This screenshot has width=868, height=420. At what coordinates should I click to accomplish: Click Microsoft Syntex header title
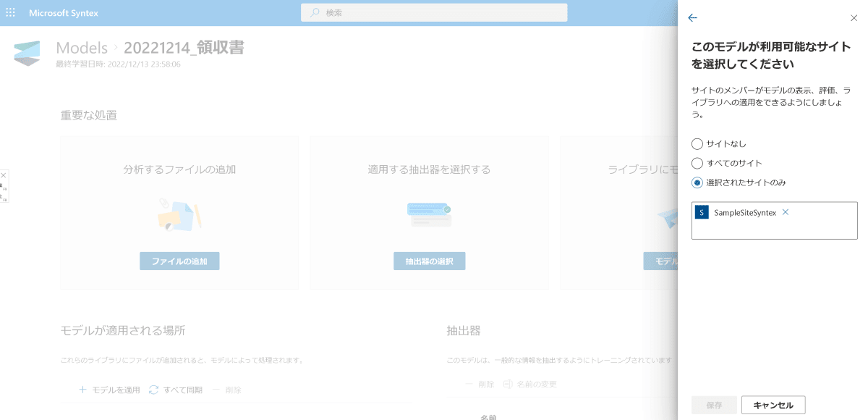(64, 13)
